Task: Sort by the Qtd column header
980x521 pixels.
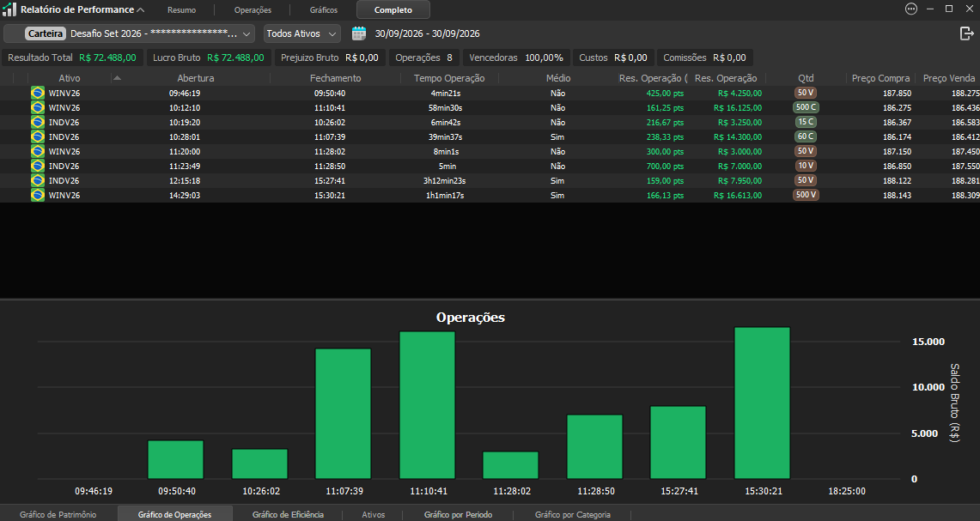Action: [x=807, y=78]
